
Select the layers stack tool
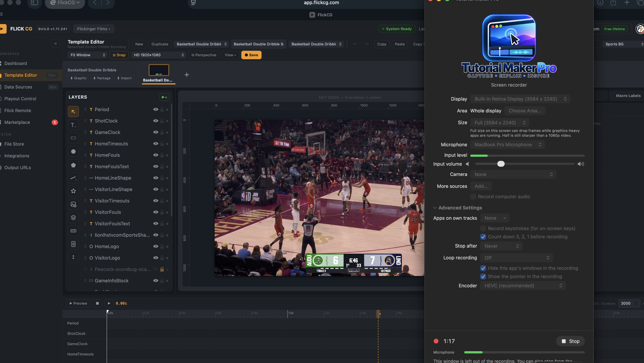click(73, 218)
